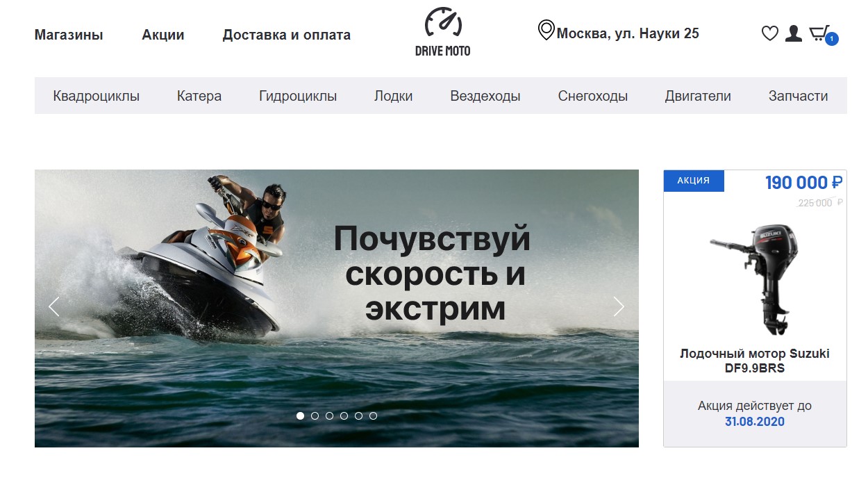Open the Катера category

199,96
